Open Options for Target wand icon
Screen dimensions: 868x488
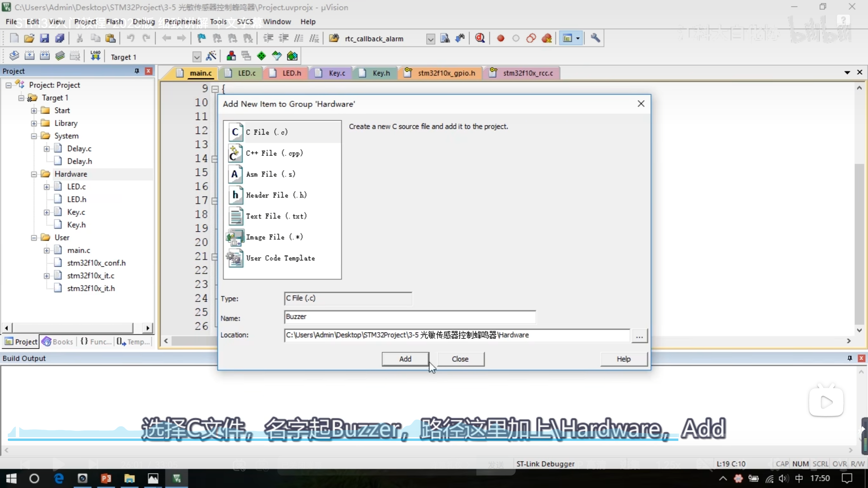(211, 56)
